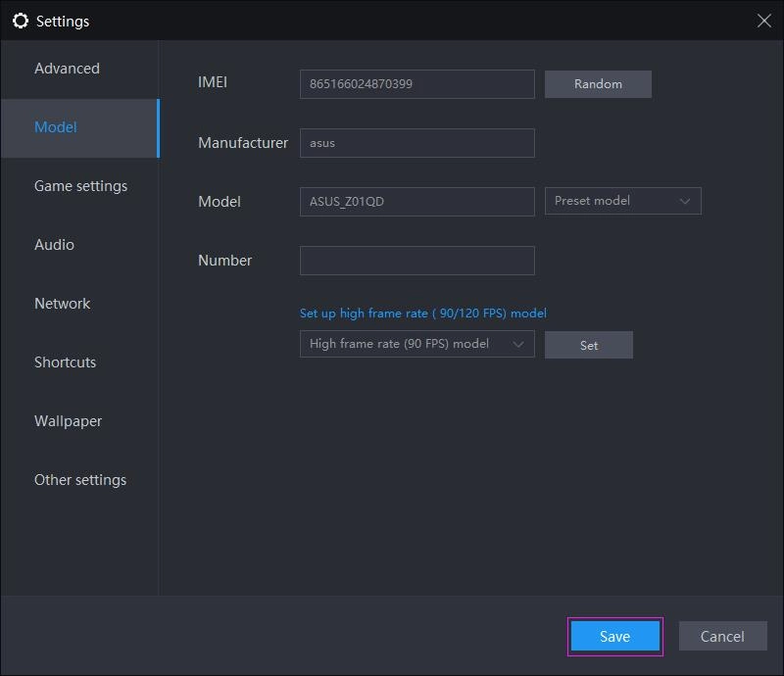784x676 pixels.
Task: Generate a random IMEI number
Action: point(598,84)
